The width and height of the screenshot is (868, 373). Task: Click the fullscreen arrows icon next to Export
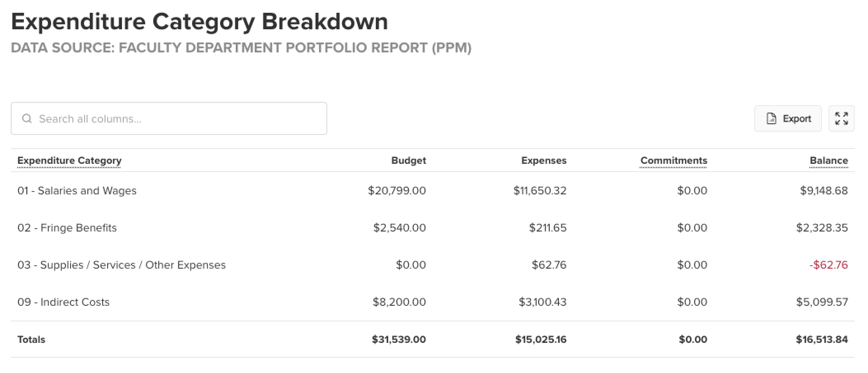click(x=841, y=118)
